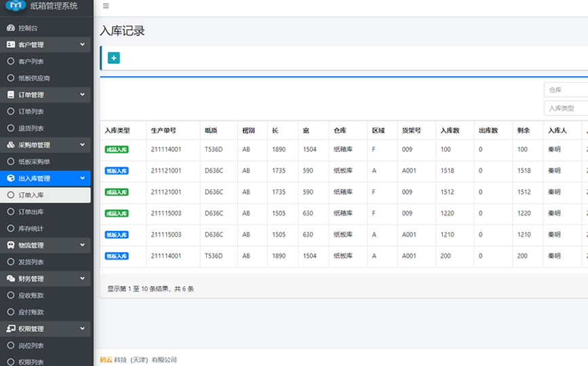
Task: Open 订单出库 menu entry
Action: pos(45,212)
